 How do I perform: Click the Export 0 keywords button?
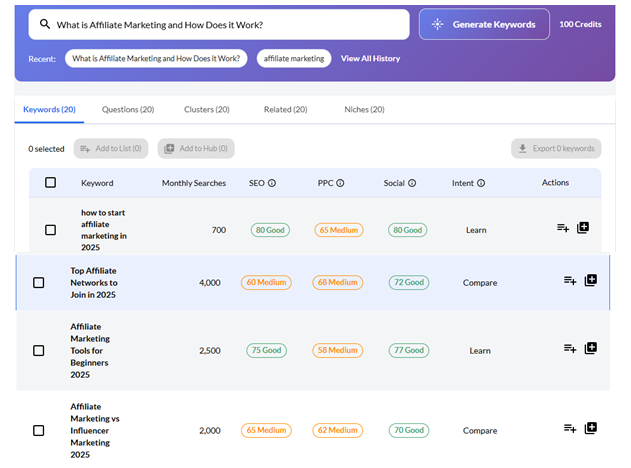point(556,149)
